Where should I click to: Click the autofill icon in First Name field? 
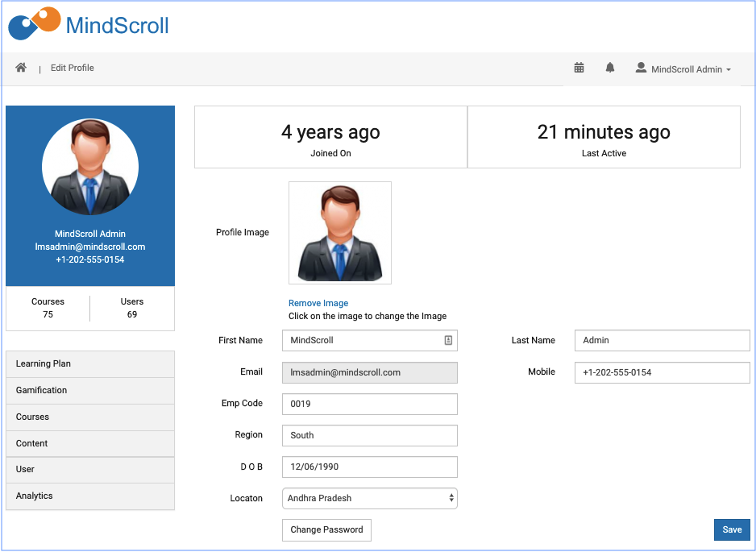click(x=448, y=340)
